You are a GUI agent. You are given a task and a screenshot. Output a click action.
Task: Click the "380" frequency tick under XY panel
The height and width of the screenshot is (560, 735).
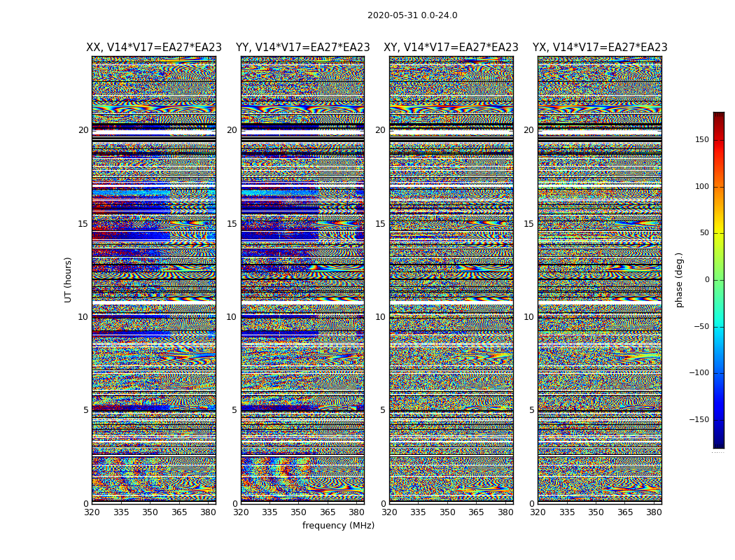(x=505, y=512)
